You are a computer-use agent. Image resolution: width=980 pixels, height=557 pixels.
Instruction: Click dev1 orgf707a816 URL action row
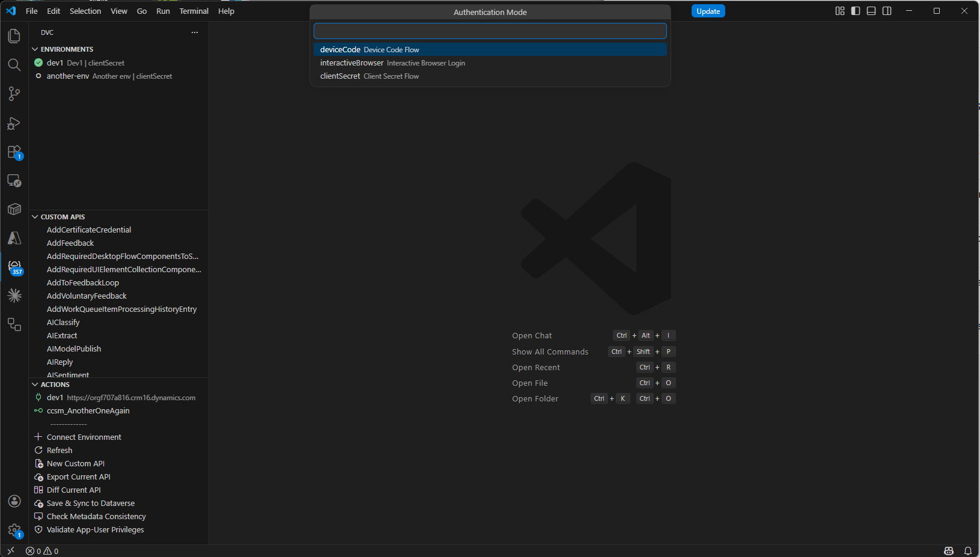[119, 398]
